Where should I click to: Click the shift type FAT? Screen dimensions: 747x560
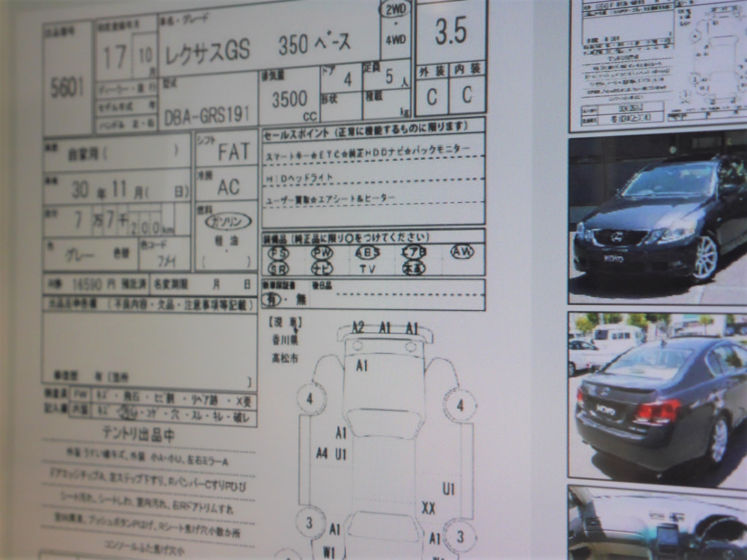(234, 151)
